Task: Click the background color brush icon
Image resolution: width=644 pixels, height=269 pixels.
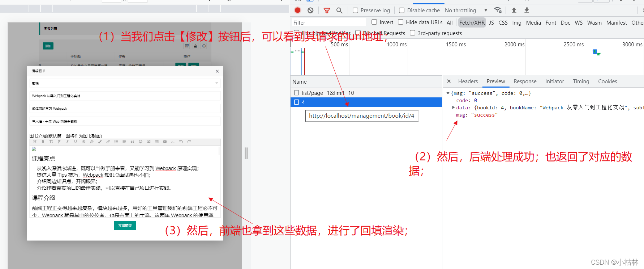Action: click(100, 142)
